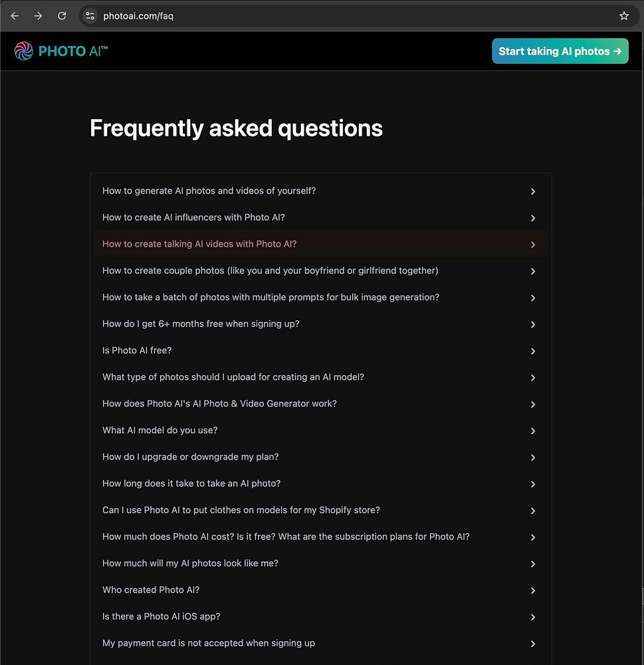
Task: Expand 'How to create AI influencers' question
Action: [193, 217]
